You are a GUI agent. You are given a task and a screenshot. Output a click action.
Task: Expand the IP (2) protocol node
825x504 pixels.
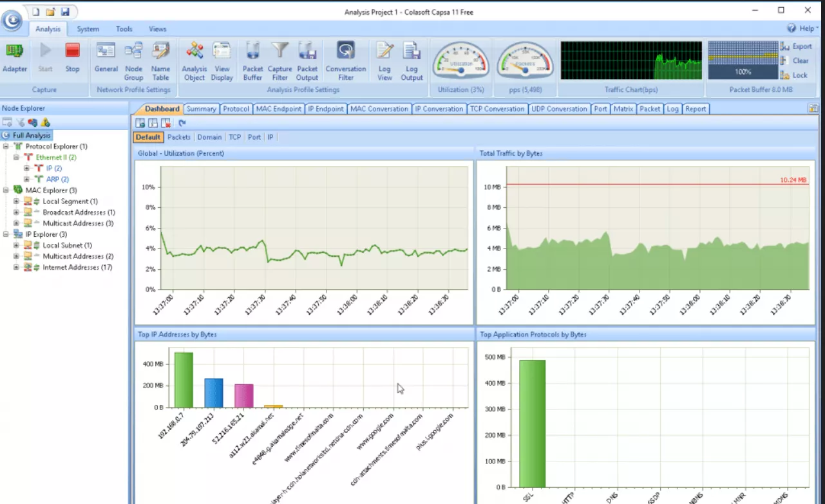click(x=26, y=168)
